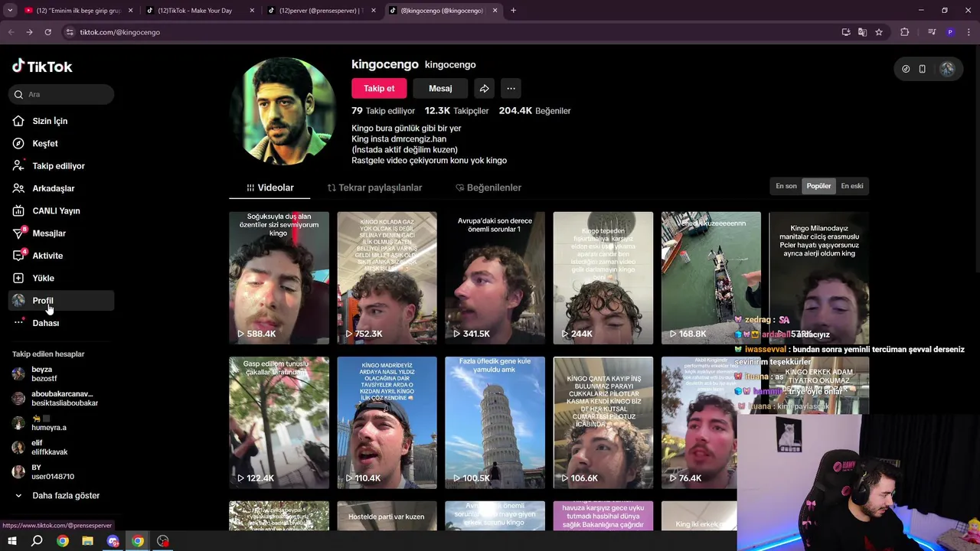Open Pisa tower video 100.5K views
The height and width of the screenshot is (551, 980).
495,422
